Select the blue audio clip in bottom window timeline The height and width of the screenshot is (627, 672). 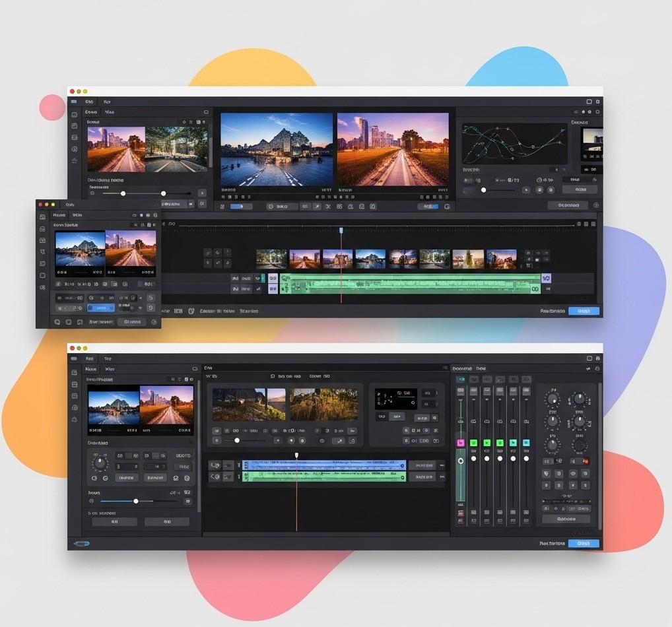tap(324, 465)
